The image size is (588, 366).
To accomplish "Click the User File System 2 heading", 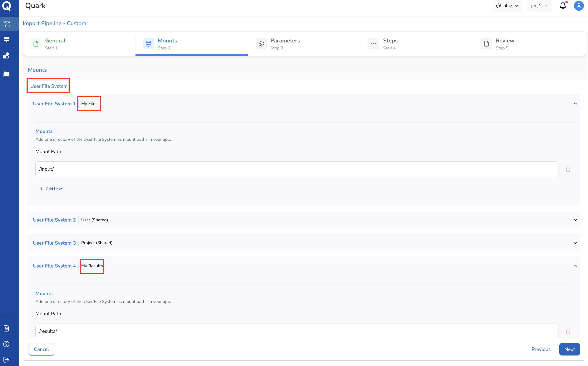I will (54, 220).
